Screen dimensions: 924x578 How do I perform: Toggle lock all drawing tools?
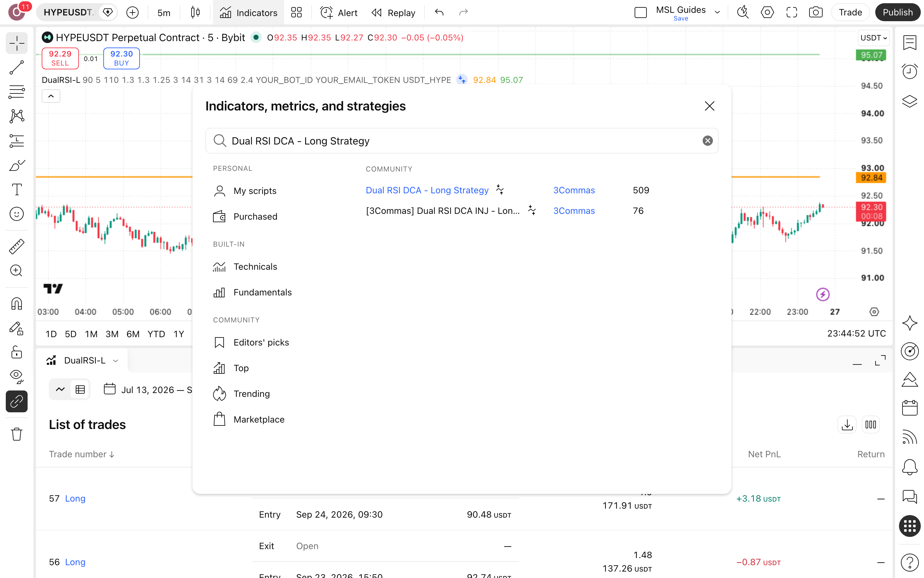coord(17,353)
